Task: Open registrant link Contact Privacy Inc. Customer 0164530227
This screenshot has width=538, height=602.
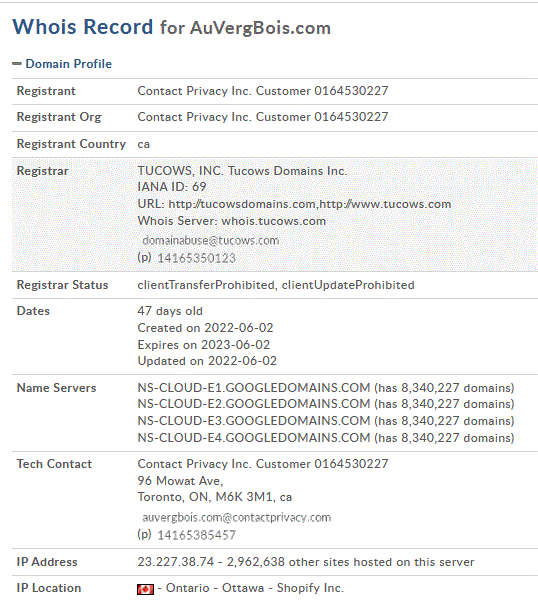Action: pyautogui.click(x=263, y=91)
